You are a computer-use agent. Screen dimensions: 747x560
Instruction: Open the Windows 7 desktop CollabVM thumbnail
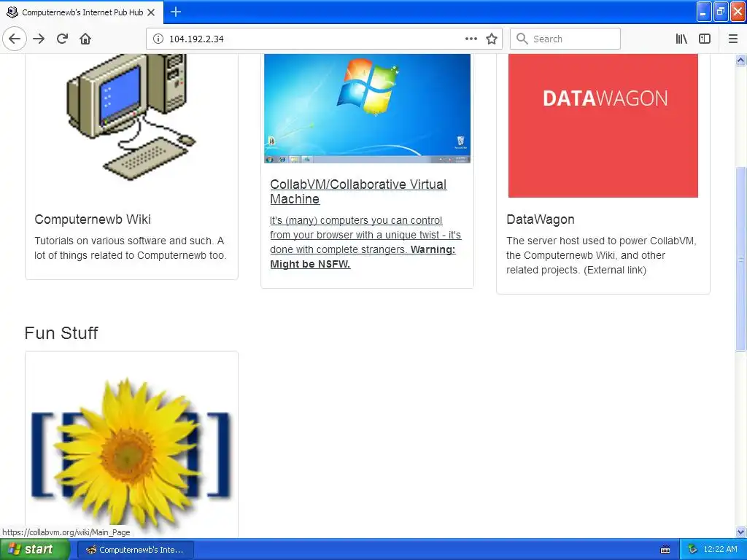coord(368,109)
